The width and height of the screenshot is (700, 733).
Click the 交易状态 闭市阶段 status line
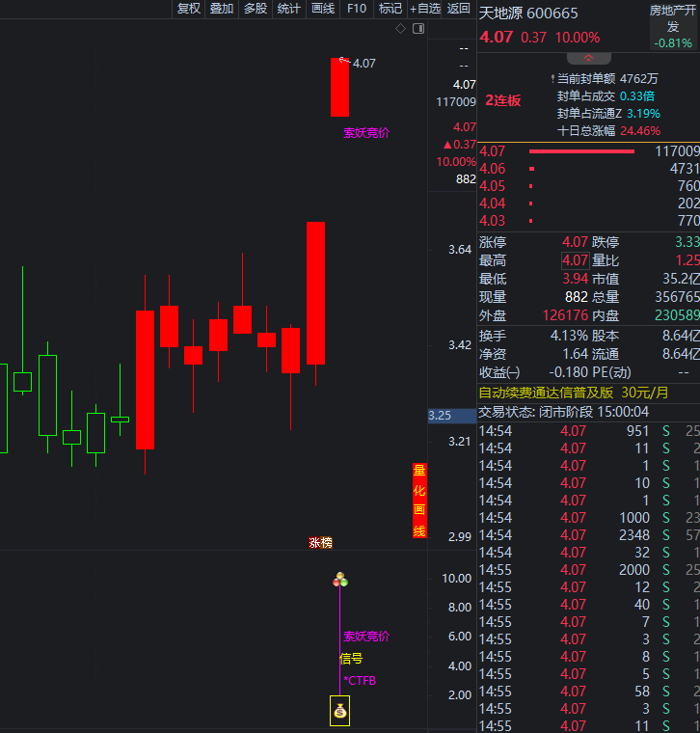(563, 412)
